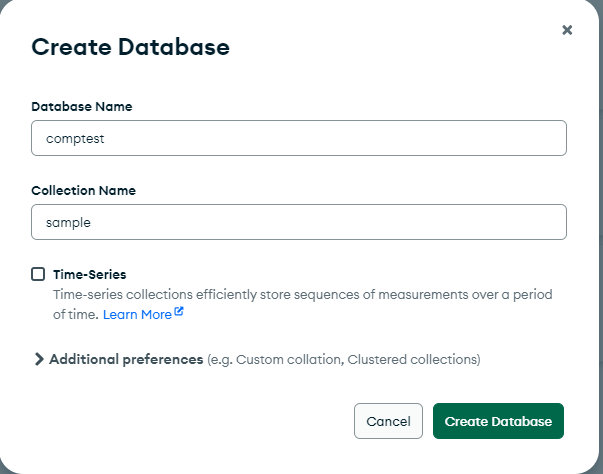603x474 pixels.
Task: Click the 'Clustered collections' hint text
Action: pos(412,359)
